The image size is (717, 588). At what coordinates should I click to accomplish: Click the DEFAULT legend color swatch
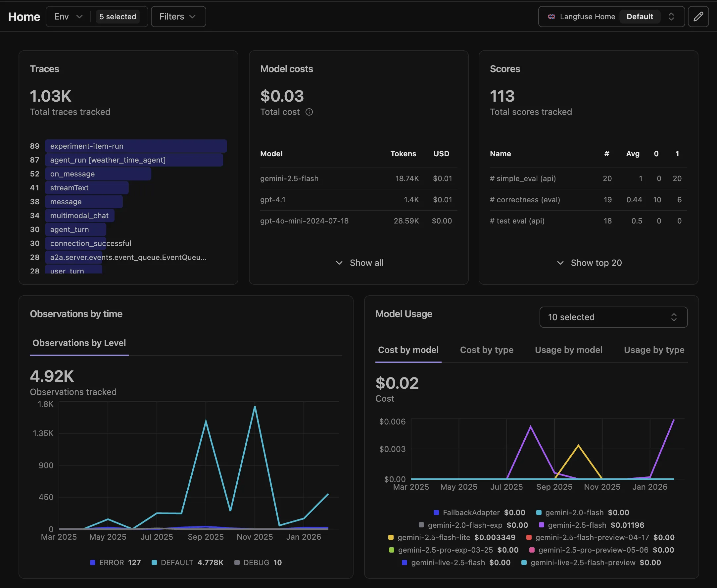click(x=154, y=563)
